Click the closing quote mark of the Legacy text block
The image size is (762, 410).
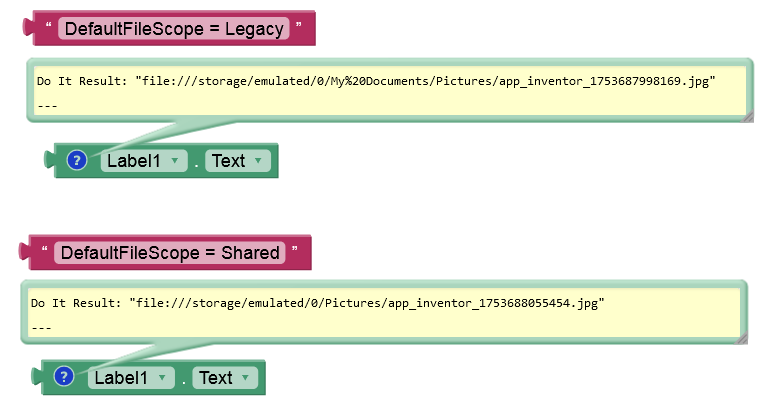[x=298, y=27]
